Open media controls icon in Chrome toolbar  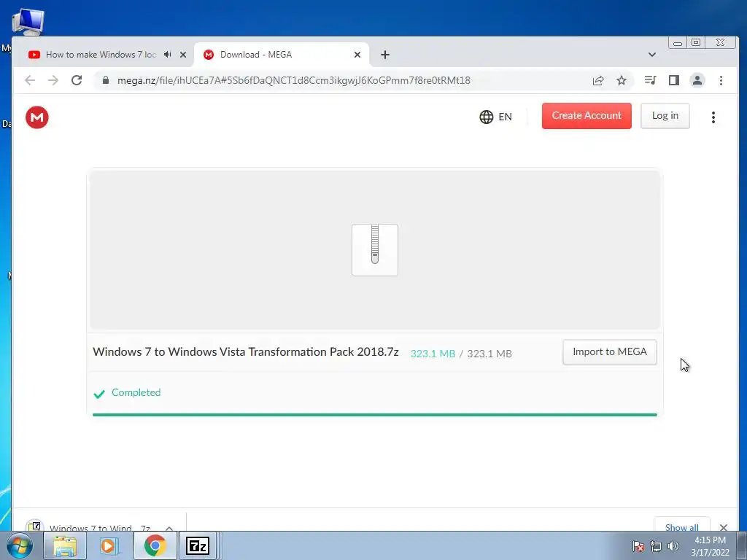tap(650, 80)
